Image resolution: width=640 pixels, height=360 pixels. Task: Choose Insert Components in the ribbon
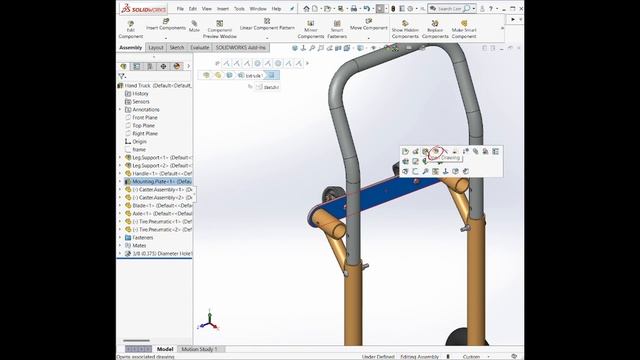166,24
